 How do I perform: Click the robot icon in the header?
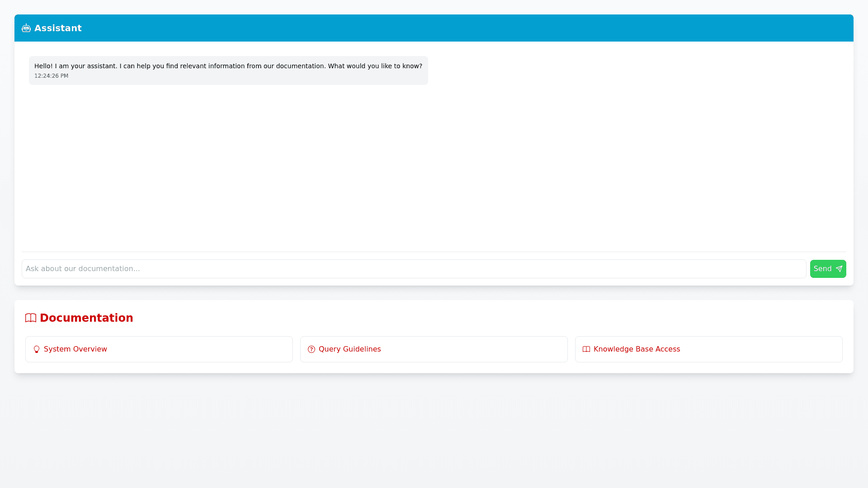tap(26, 28)
